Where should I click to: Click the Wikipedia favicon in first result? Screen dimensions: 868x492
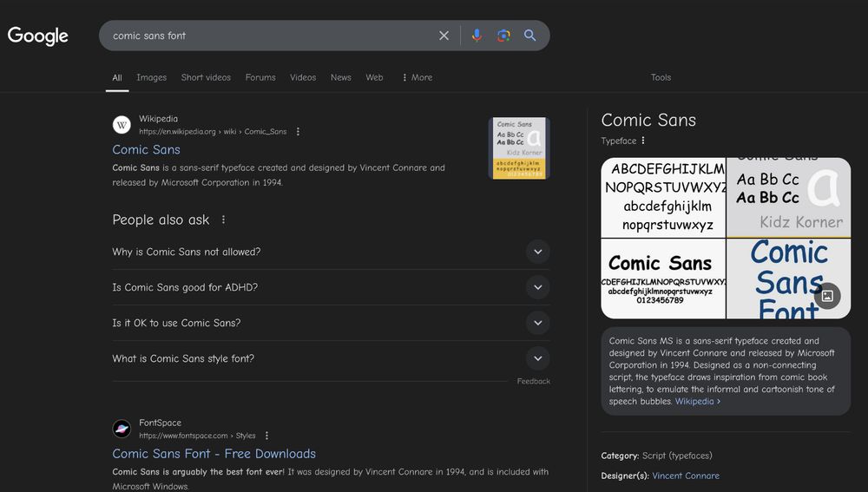pos(122,125)
